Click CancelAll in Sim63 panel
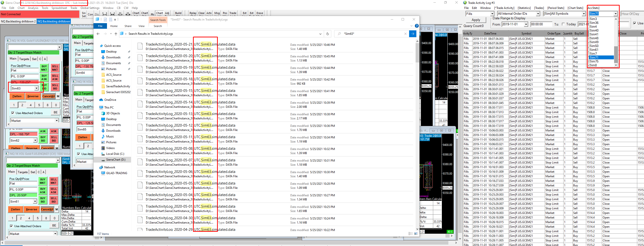Image resolution: width=644 pixels, height=246 pixels. [48, 96]
